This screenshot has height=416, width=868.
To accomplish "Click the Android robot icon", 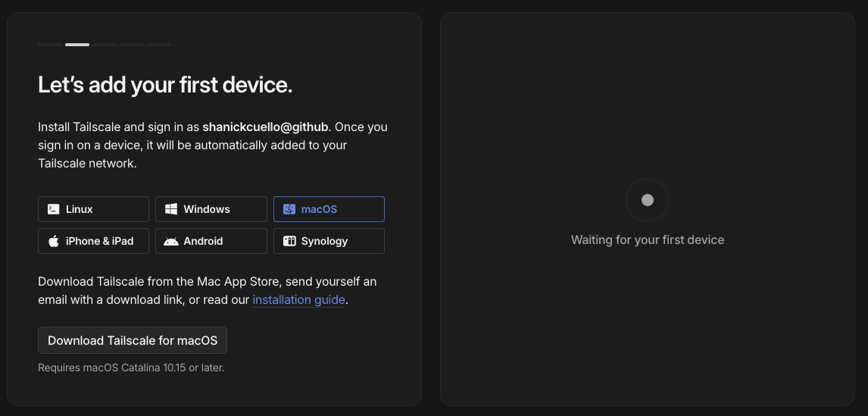I will click(171, 241).
